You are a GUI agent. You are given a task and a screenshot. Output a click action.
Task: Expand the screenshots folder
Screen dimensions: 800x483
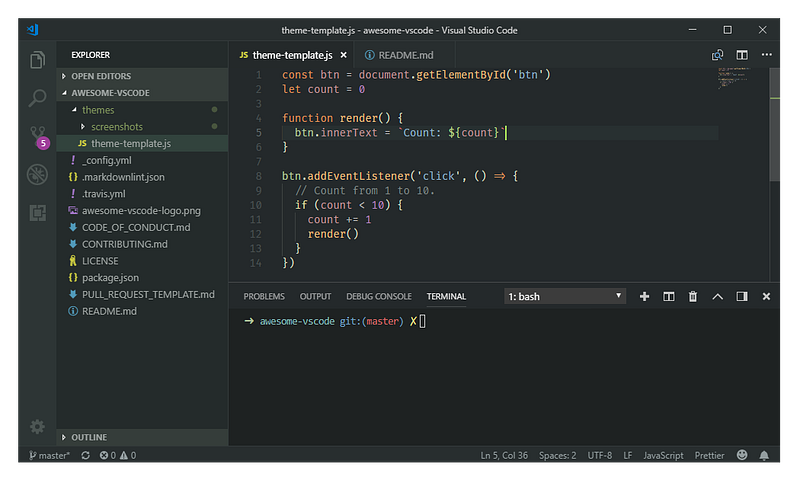(x=142, y=126)
